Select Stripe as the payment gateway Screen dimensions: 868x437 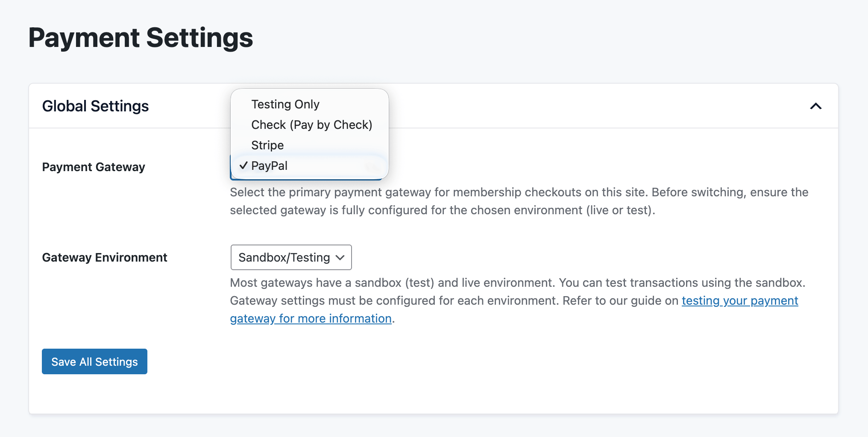point(267,145)
